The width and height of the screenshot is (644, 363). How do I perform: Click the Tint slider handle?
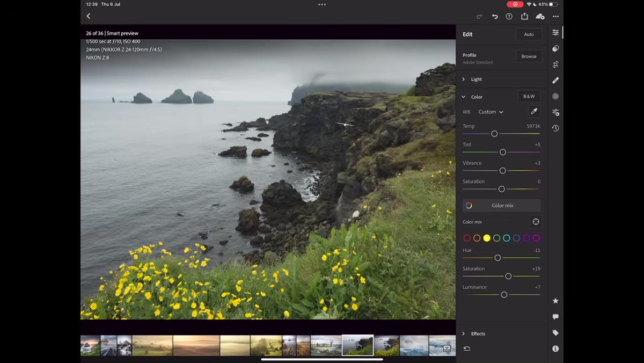tap(503, 152)
